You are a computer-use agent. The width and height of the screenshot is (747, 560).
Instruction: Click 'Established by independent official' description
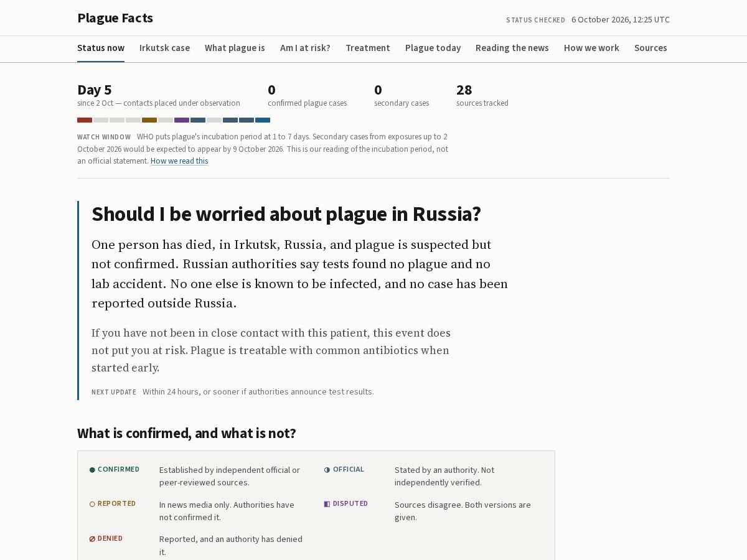pos(230,477)
